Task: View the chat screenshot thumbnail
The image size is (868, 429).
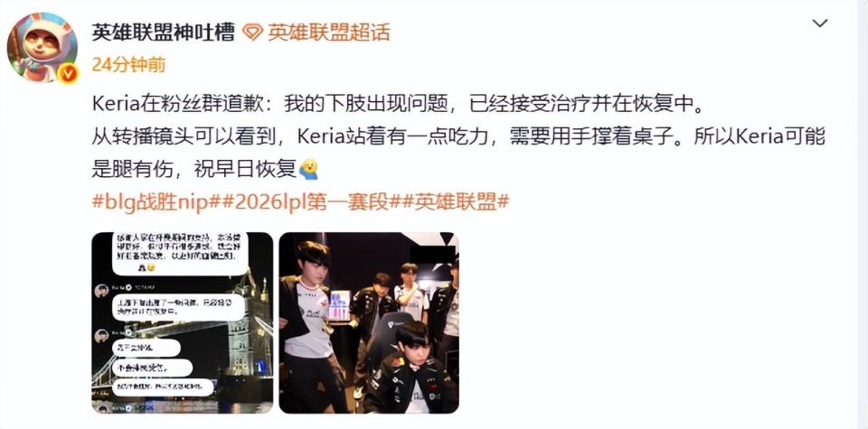Action: (182, 322)
